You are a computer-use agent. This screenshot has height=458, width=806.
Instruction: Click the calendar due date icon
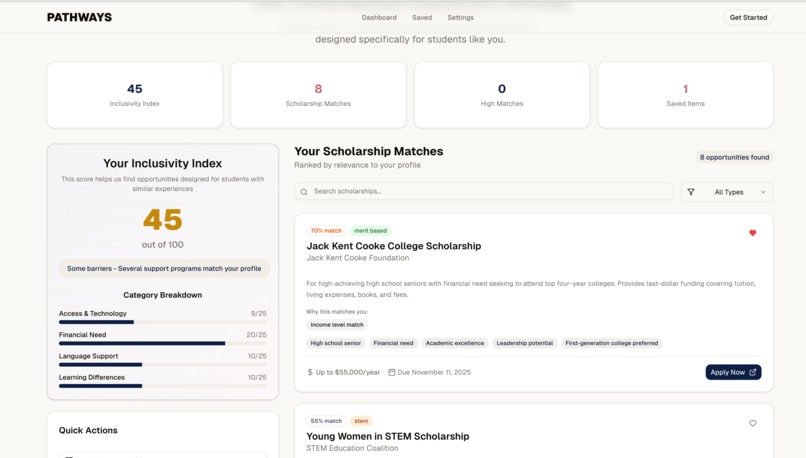[x=392, y=372]
